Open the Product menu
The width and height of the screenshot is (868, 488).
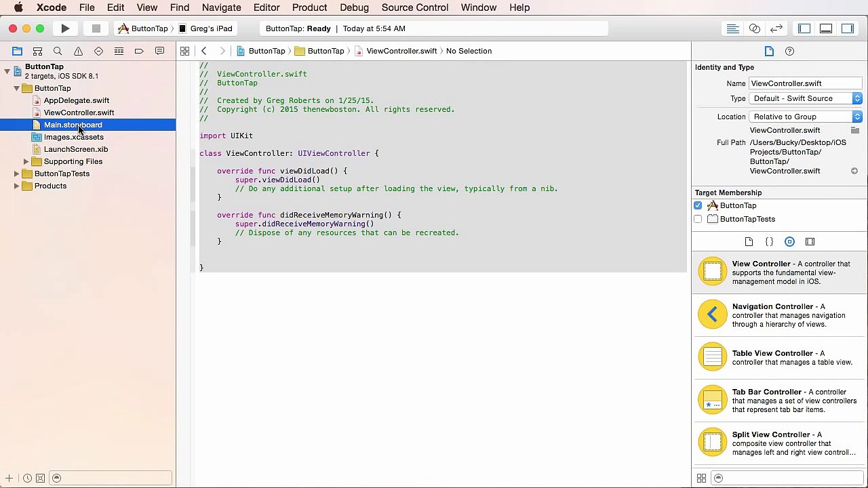[309, 7]
